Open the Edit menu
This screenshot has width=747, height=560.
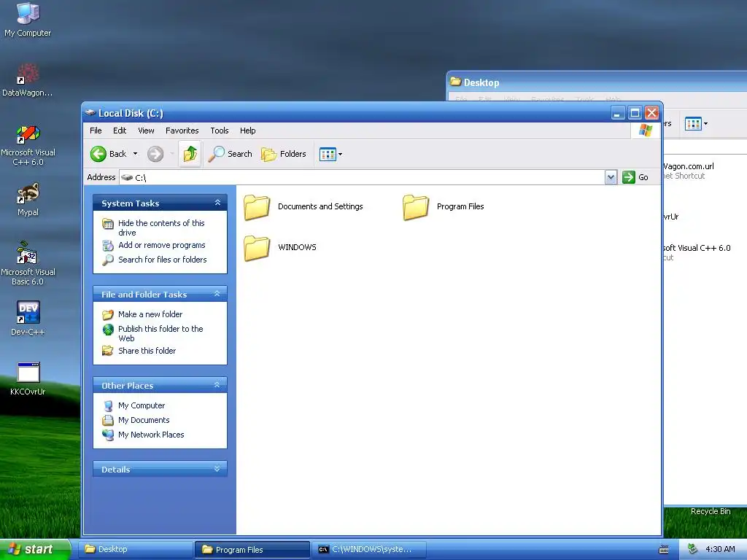click(x=120, y=131)
